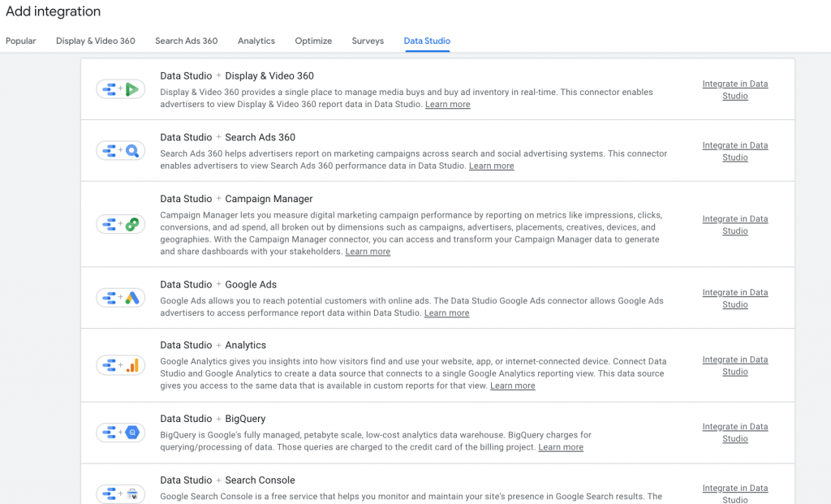Click the 'Data Studio + Google Ads' title

click(x=218, y=285)
